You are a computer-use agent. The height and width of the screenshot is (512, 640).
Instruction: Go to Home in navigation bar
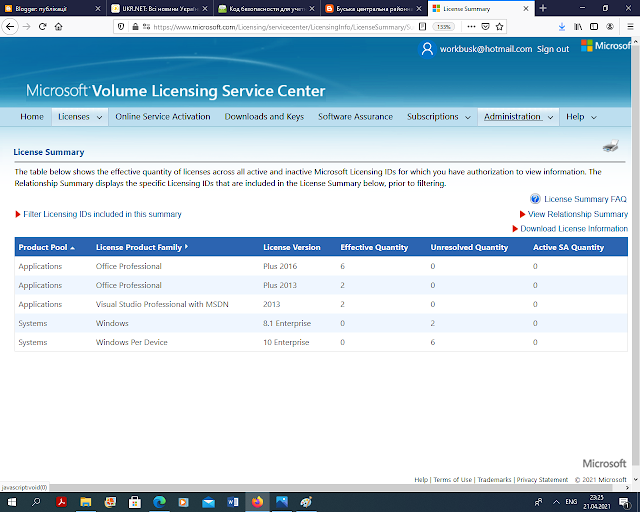pyautogui.click(x=32, y=117)
